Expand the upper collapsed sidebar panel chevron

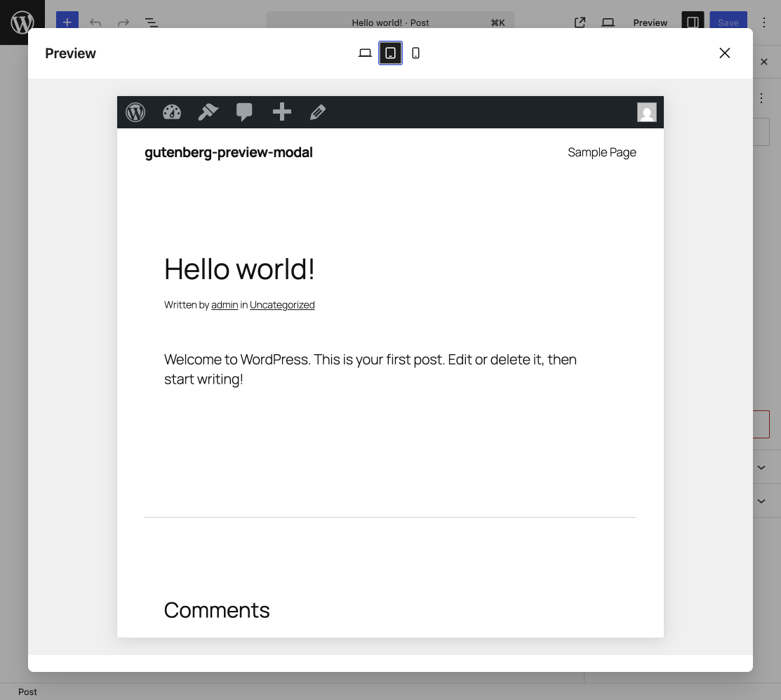click(761, 468)
